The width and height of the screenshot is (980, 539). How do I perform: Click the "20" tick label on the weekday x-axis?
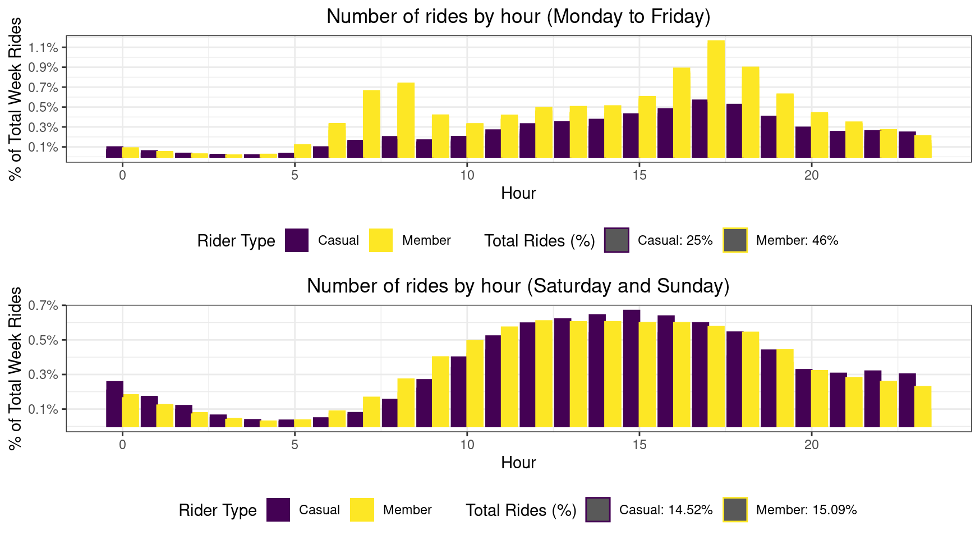pos(811,175)
